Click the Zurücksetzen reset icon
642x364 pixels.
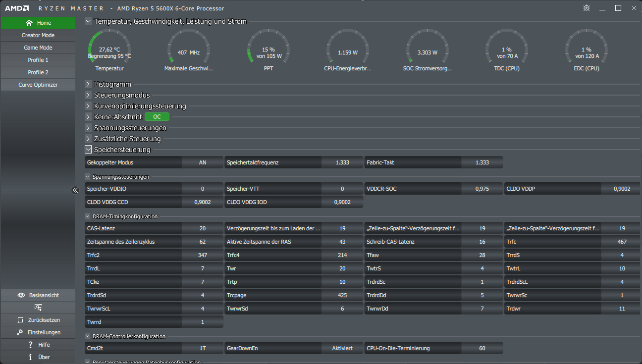pos(20,320)
